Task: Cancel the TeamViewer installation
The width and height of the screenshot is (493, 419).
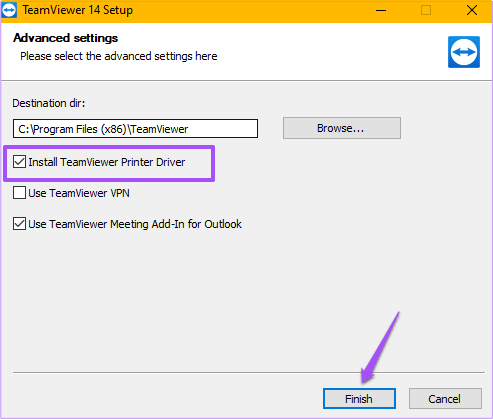Action: pyautogui.click(x=445, y=398)
